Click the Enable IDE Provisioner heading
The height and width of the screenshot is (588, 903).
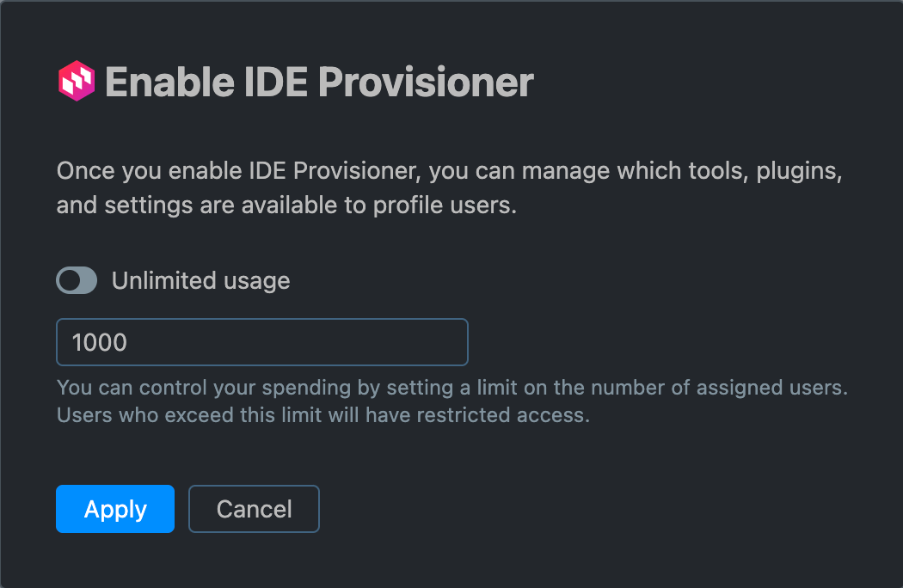pos(319,82)
